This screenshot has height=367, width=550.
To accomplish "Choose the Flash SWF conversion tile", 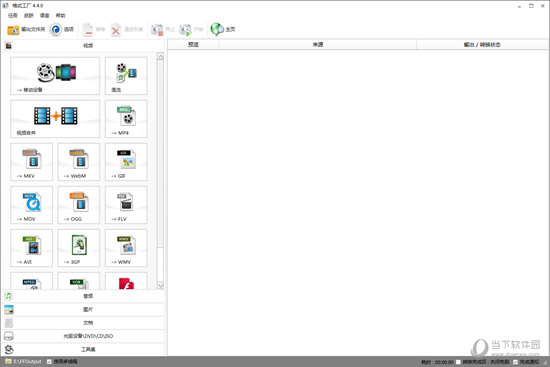I will (x=126, y=281).
